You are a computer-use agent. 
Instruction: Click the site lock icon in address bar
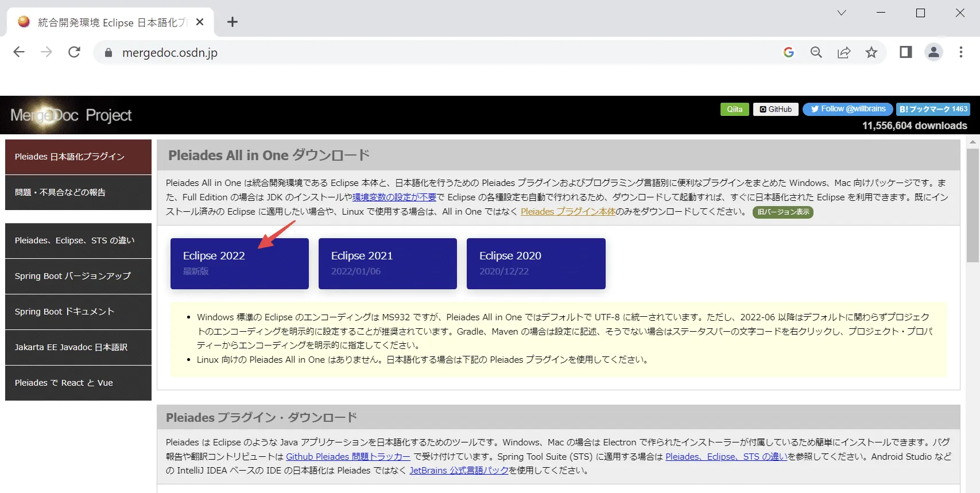108,53
